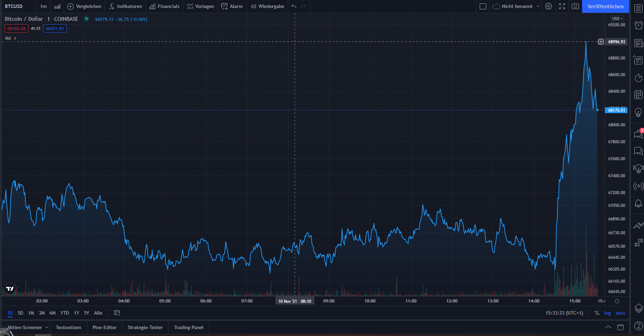This screenshot has height=336, width=644.
Task: Expand the Nicht benannt layout dropdown
Action: pyautogui.click(x=538, y=6)
